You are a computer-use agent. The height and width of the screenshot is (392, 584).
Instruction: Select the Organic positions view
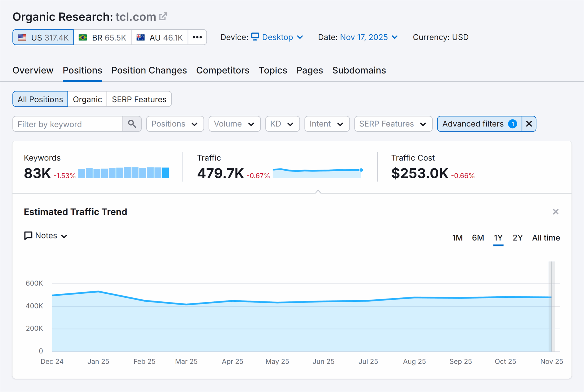(x=87, y=99)
